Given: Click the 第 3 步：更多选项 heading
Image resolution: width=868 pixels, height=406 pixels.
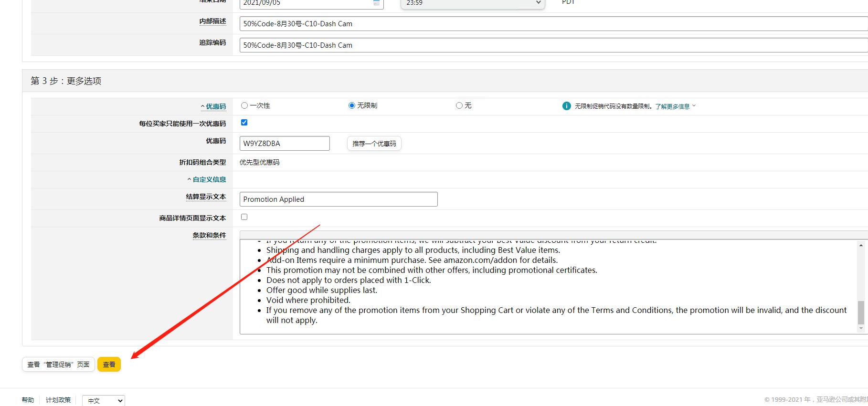Looking at the screenshot, I should coord(66,81).
